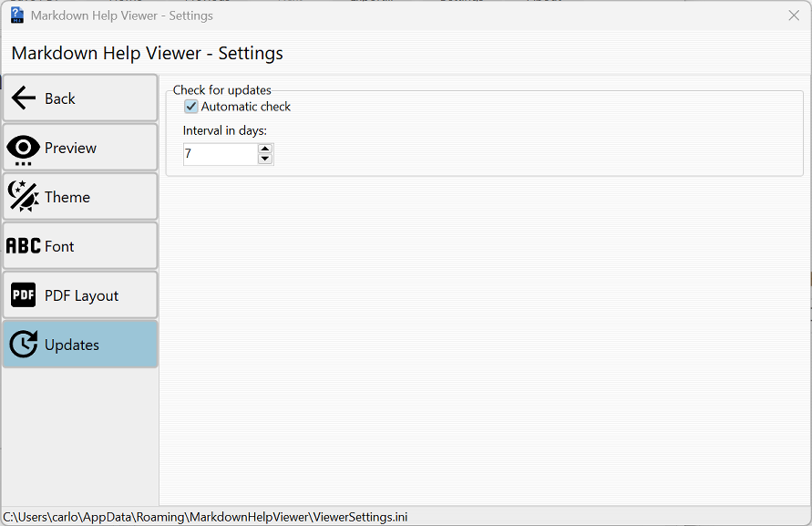Disable the Automatic check checkbox
The width and height of the screenshot is (812, 526).
tap(191, 107)
